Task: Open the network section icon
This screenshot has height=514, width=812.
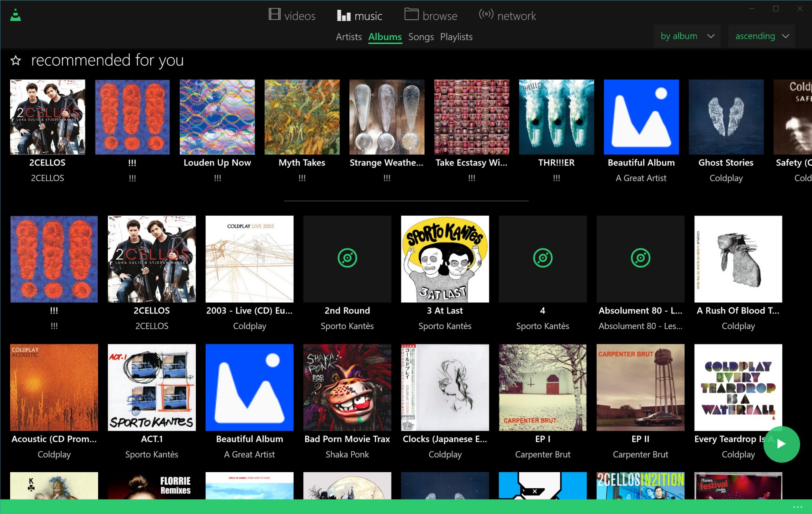Action: [486, 14]
